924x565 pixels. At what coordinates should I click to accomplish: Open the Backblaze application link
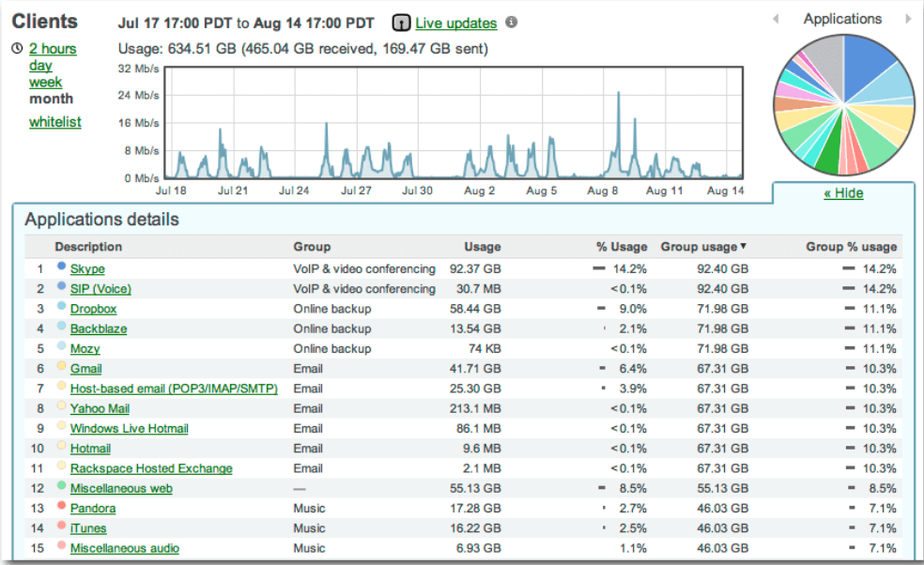click(99, 329)
